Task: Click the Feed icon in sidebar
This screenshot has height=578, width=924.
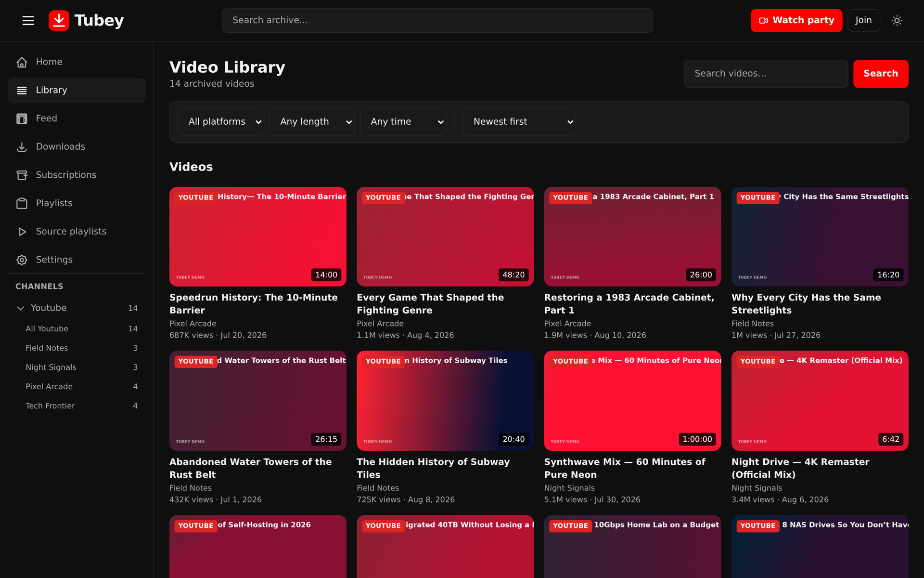Action: coord(22,118)
